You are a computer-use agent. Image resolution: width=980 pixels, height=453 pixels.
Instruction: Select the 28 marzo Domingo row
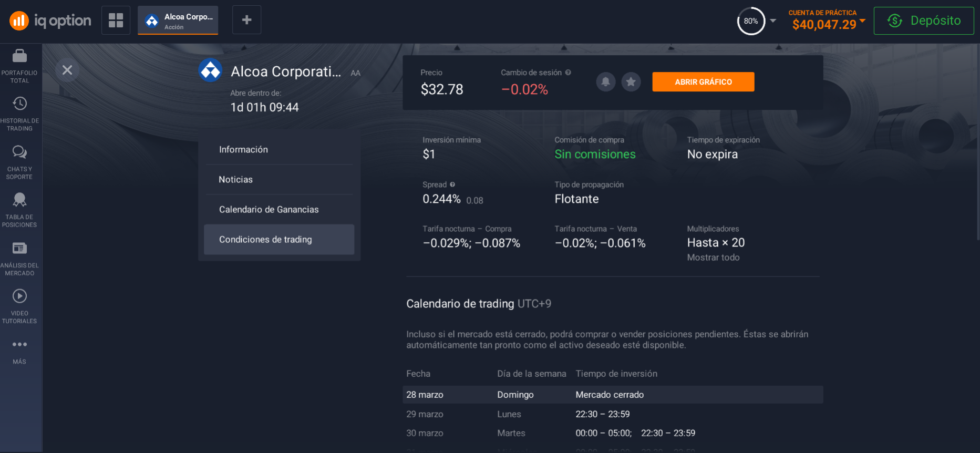pyautogui.click(x=613, y=395)
